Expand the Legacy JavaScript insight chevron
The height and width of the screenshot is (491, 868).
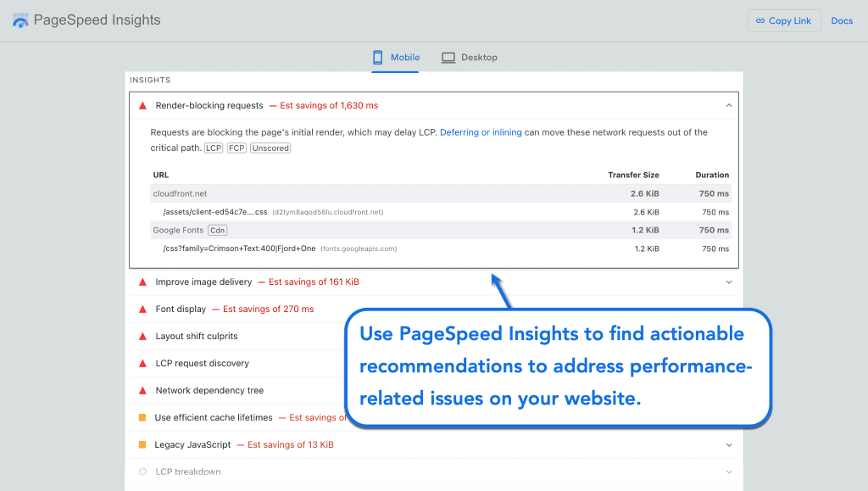[x=729, y=445]
